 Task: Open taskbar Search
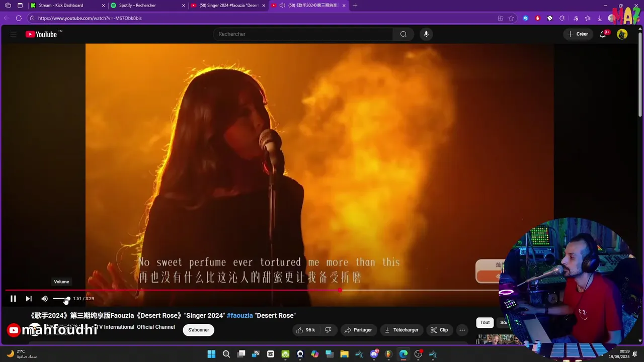226,354
